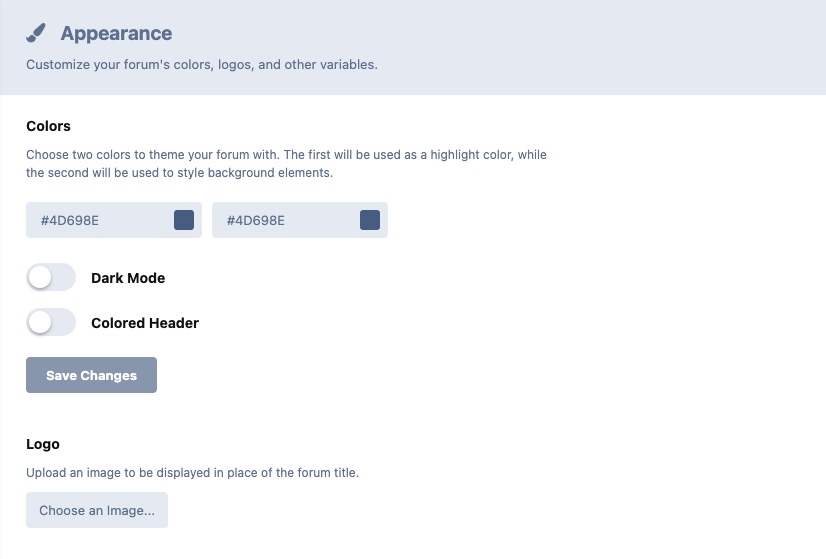The width and height of the screenshot is (826, 559).
Task: Focus the first hex color input field
Action: click(98, 220)
